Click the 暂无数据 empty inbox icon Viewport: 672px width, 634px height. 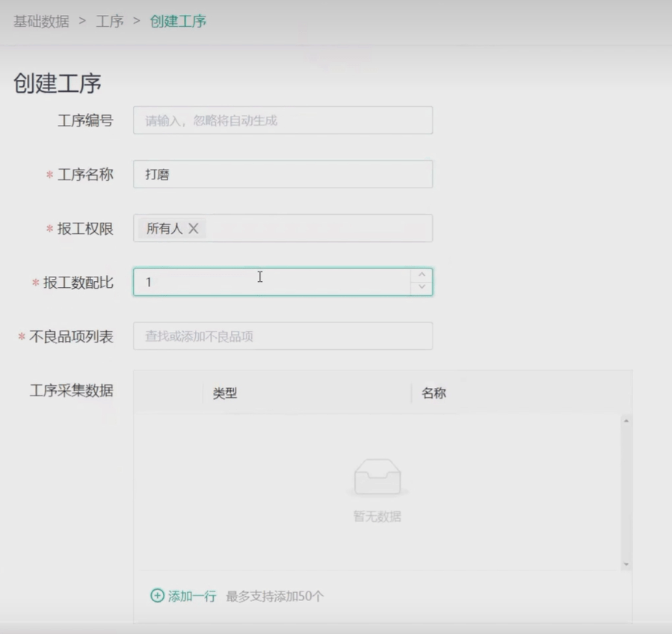(x=377, y=477)
